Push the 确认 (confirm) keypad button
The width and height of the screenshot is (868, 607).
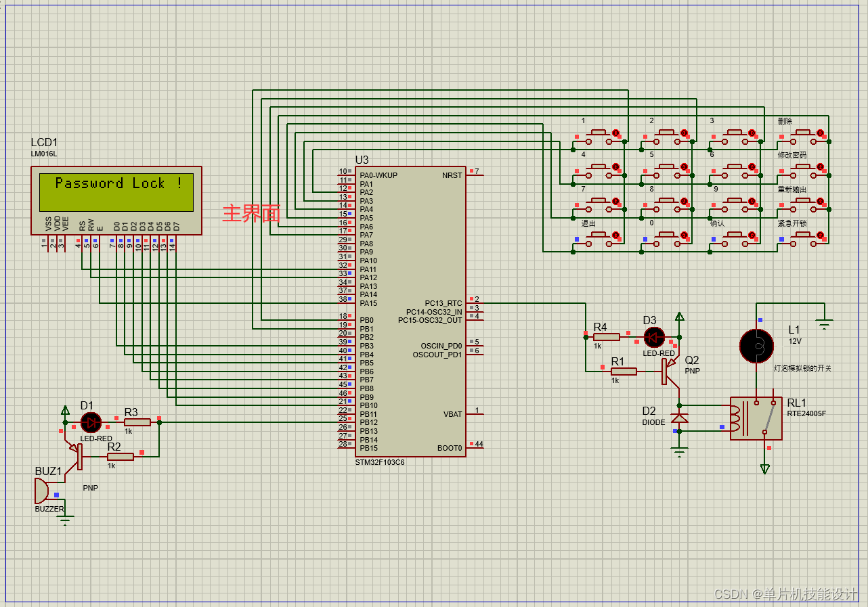(734, 239)
